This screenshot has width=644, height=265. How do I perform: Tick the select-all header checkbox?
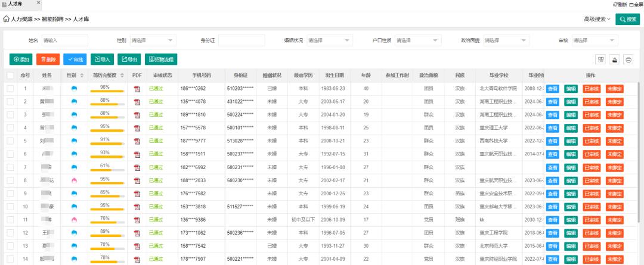(x=10, y=76)
